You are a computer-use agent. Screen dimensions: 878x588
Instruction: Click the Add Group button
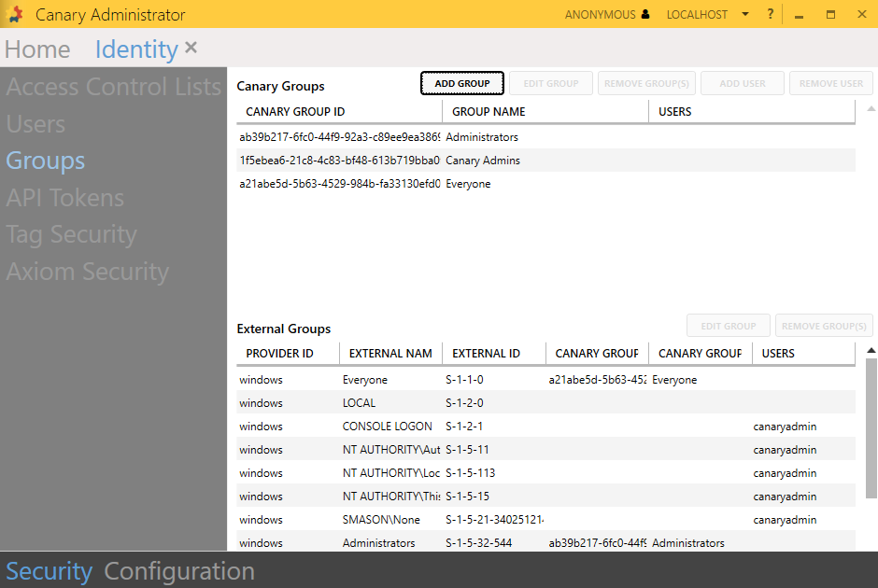tap(461, 83)
